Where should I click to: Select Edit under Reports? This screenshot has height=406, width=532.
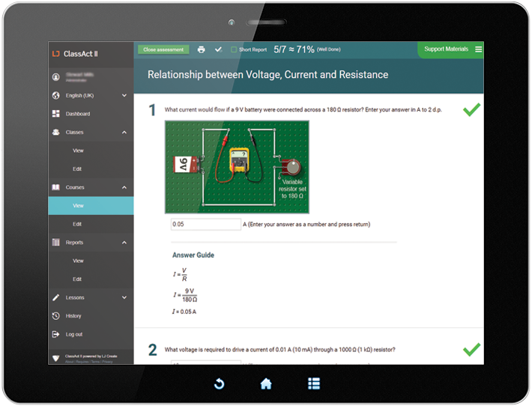[77, 279]
